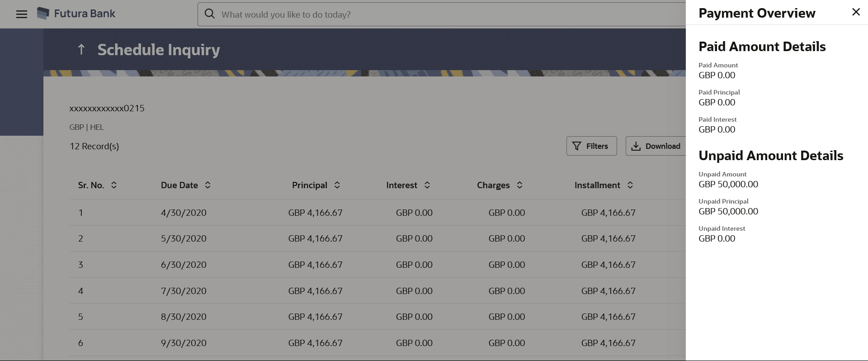Click the search magnifier icon

coord(210,14)
